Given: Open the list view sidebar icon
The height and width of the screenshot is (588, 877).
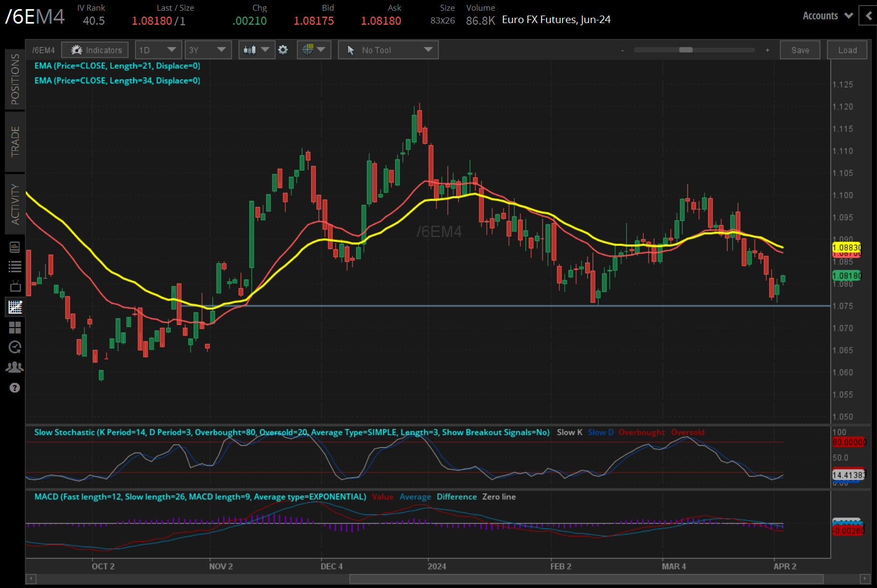Looking at the screenshot, I should pos(15,266).
